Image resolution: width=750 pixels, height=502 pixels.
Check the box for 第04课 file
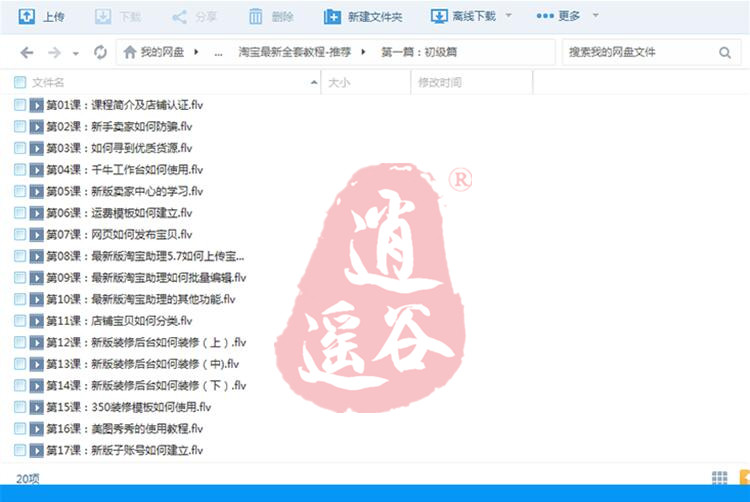[x=20, y=170]
